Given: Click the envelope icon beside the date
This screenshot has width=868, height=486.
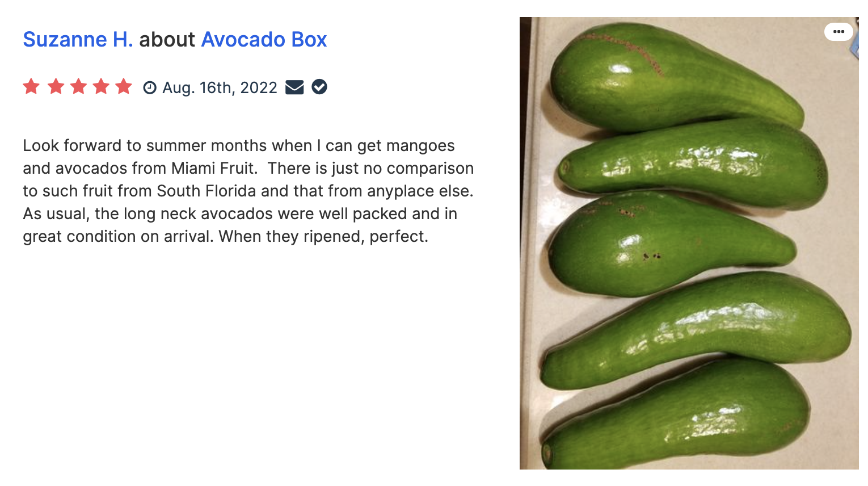Looking at the screenshot, I should 294,87.
